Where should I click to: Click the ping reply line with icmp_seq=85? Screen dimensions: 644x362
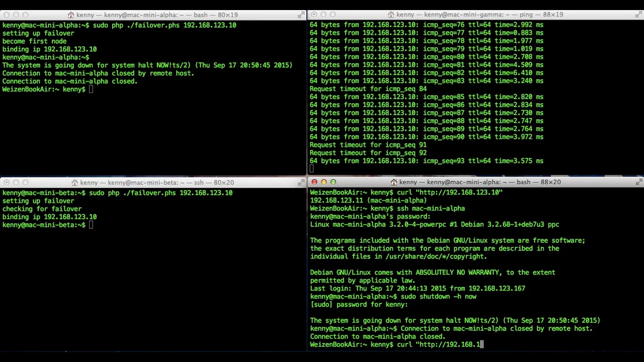(x=426, y=97)
